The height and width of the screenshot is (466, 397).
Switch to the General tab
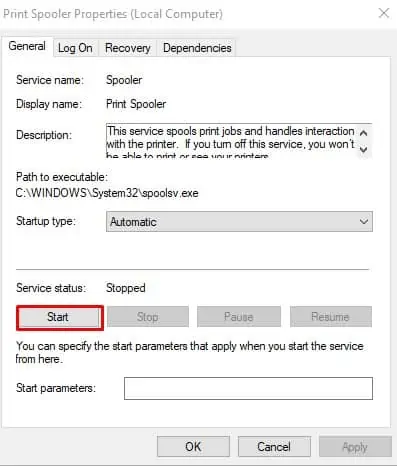[x=27, y=46]
